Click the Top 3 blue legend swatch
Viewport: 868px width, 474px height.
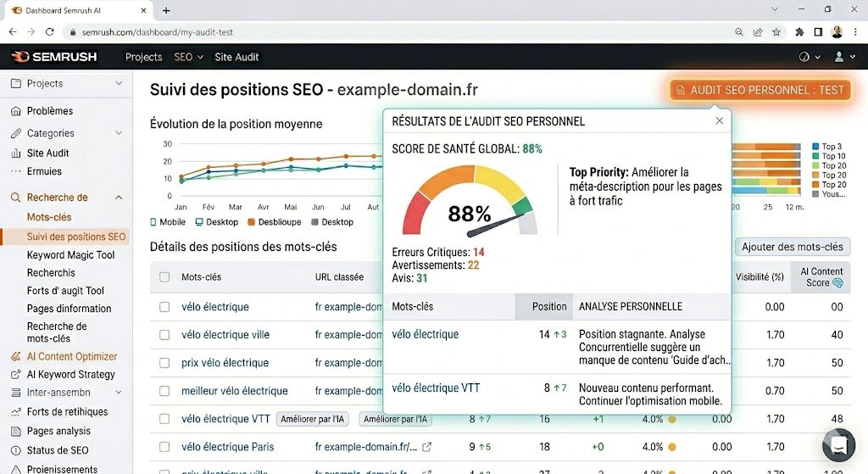(815, 147)
